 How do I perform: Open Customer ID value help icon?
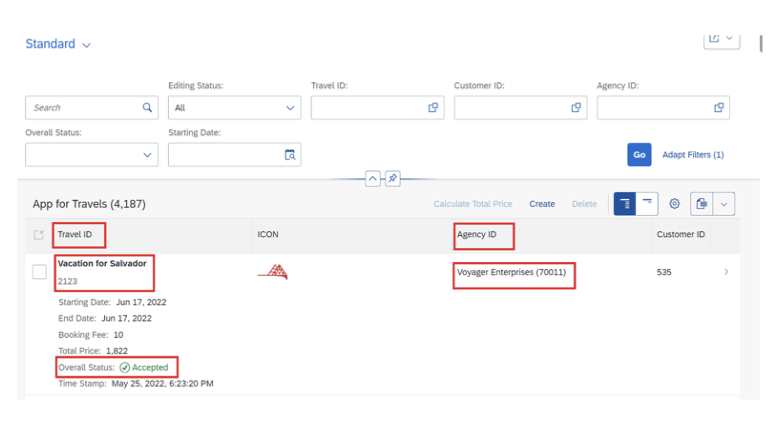point(576,107)
